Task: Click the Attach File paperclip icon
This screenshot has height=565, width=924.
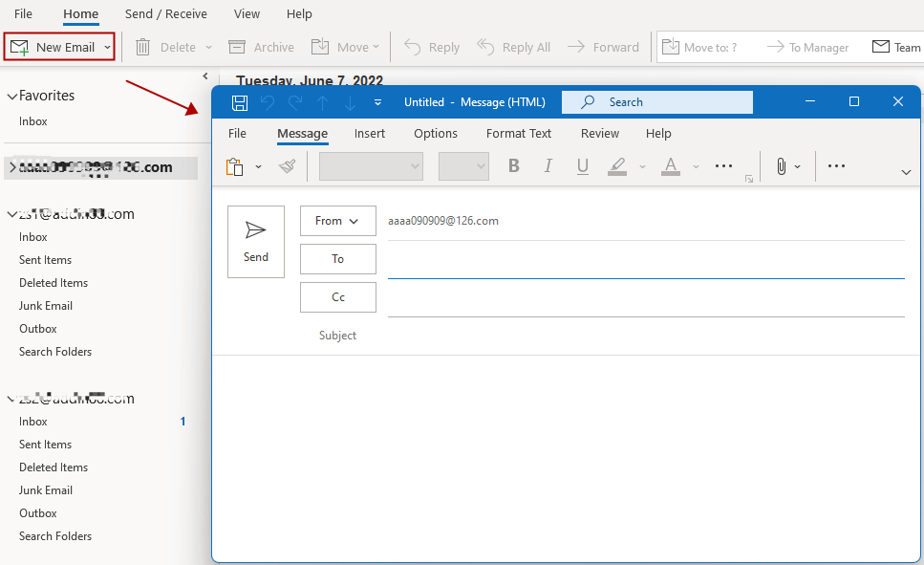Action: tap(781, 166)
